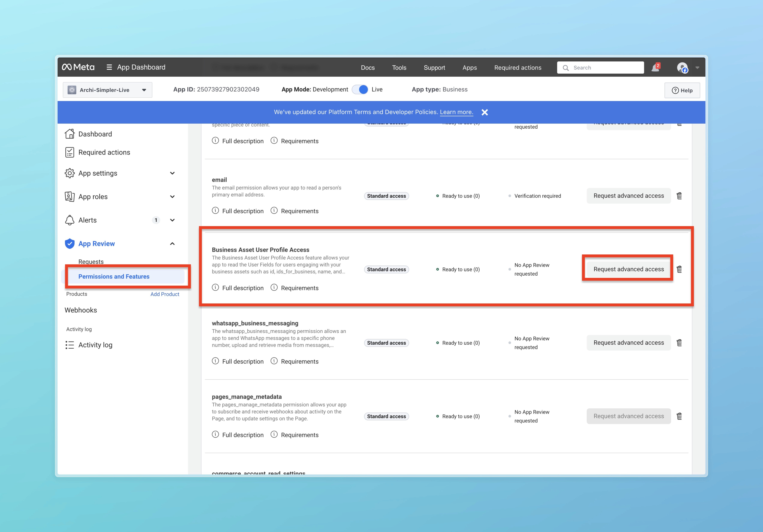Delete the email permission with trash icon
The image size is (763, 532).
coord(679,196)
